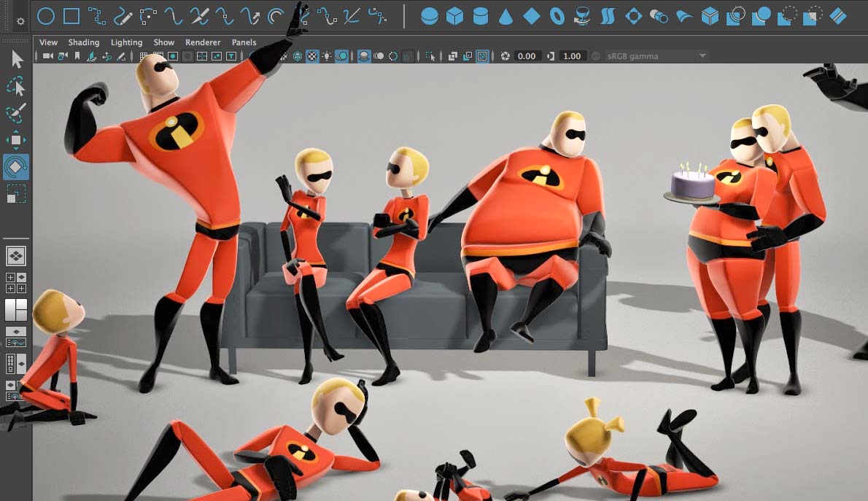Create a NURBS cube primitive

(x=454, y=17)
